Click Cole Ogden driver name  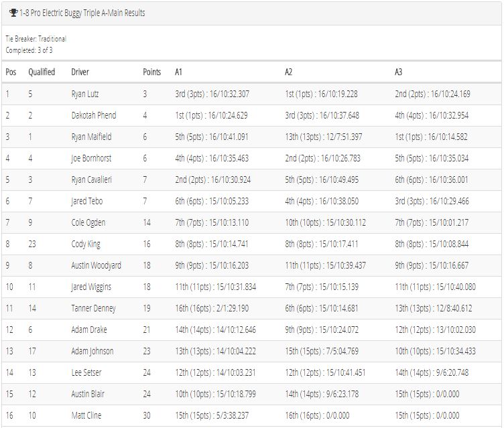[x=88, y=222]
